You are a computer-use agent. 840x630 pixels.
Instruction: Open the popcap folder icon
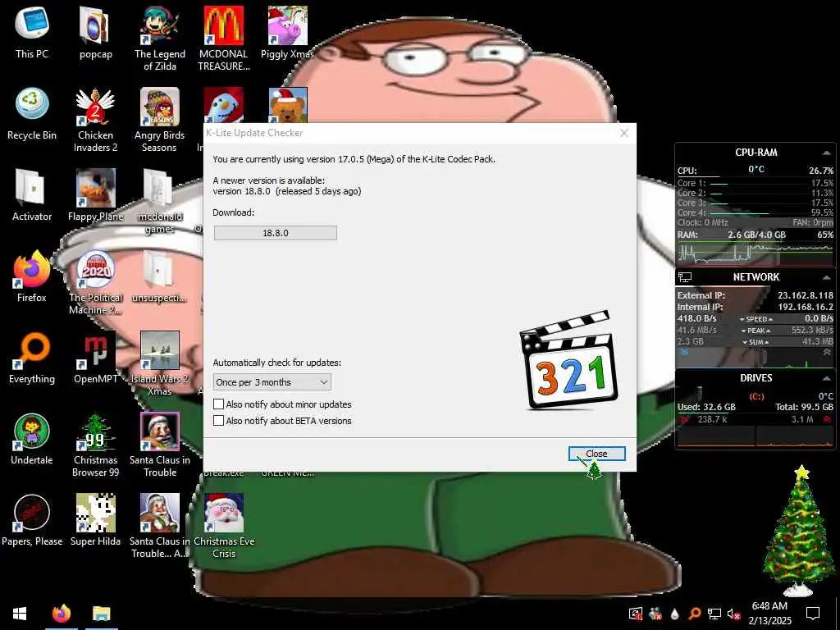pyautogui.click(x=95, y=32)
